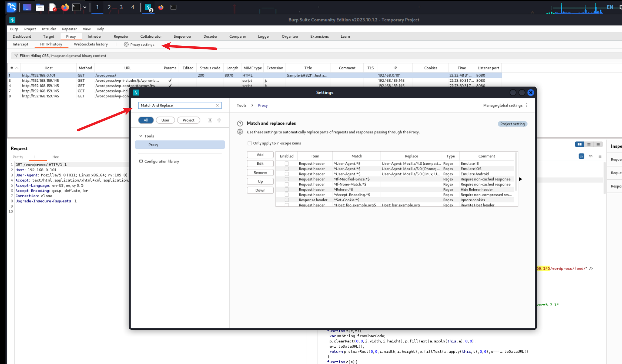622x364 pixels.
Task: Collapse all settings tree sections
Action: click(219, 120)
